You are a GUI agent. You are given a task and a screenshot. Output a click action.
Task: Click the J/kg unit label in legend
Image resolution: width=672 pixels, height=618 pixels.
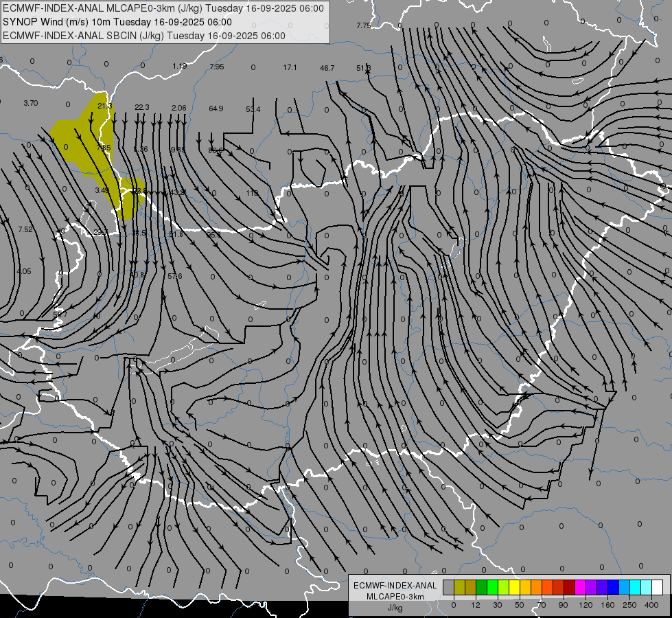point(395,608)
